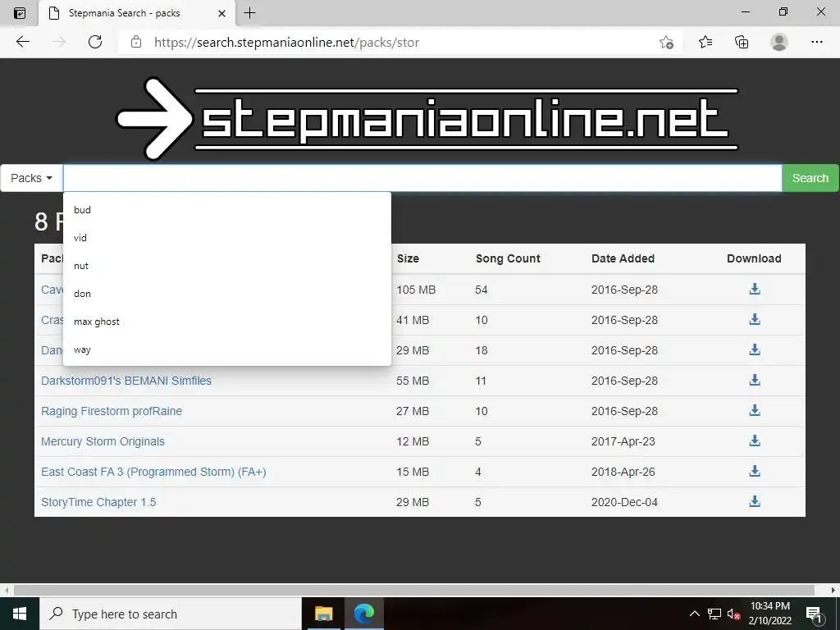Click the Windows taskbar search box

(x=171, y=614)
